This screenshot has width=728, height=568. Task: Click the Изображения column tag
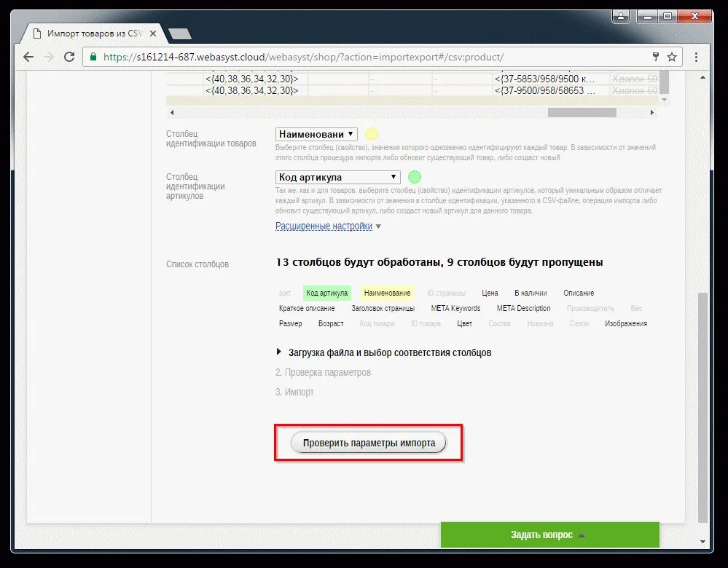(626, 323)
